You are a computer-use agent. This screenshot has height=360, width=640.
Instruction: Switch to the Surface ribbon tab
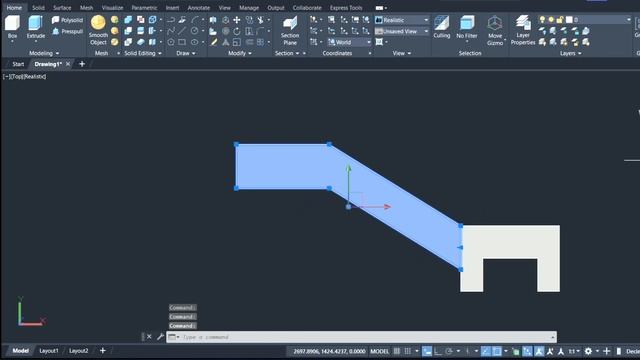click(62, 7)
